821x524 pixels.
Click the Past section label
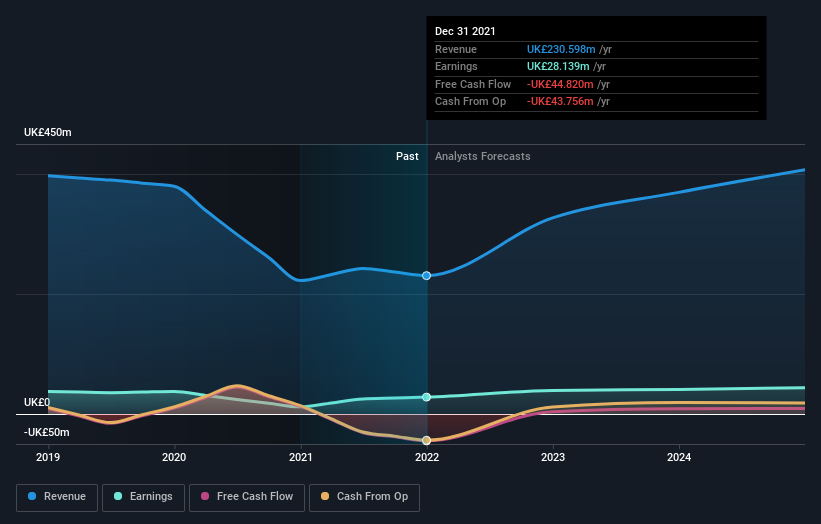[407, 157]
